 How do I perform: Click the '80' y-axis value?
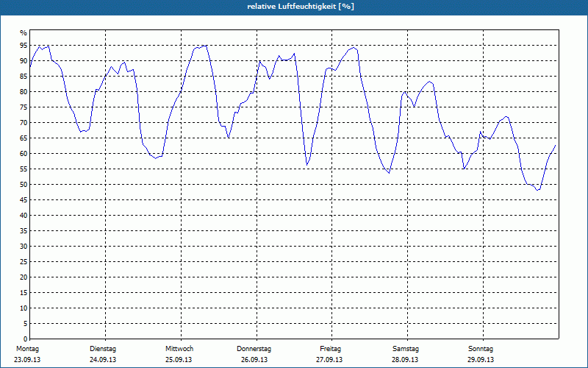click(24, 91)
